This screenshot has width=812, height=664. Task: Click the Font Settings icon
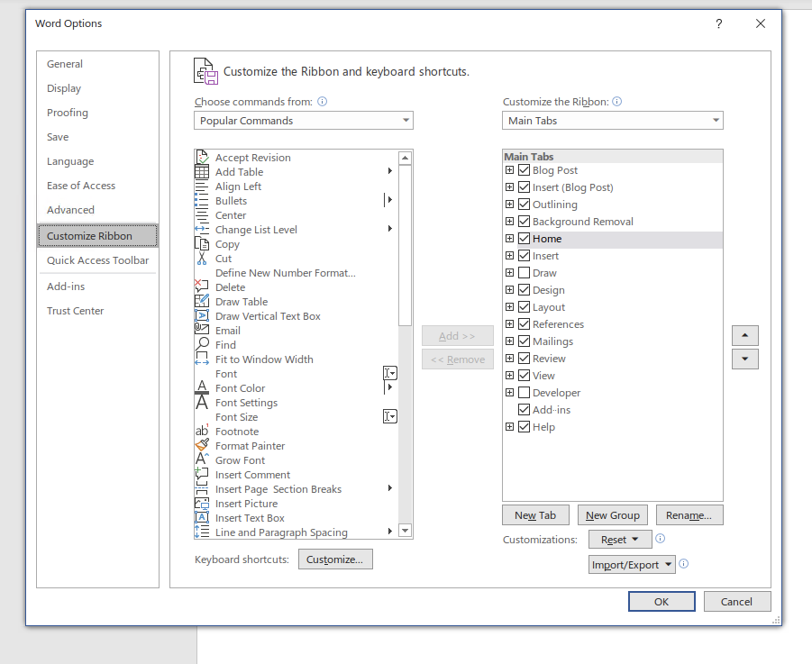click(202, 402)
